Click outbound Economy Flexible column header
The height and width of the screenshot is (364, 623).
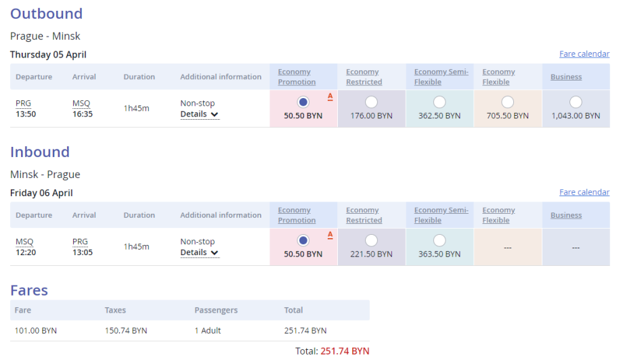[x=498, y=76]
